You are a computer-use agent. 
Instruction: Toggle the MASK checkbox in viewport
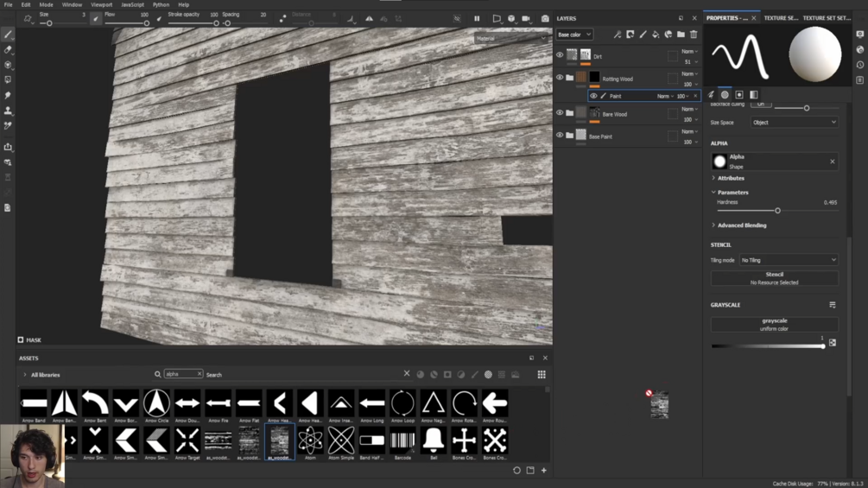point(21,339)
